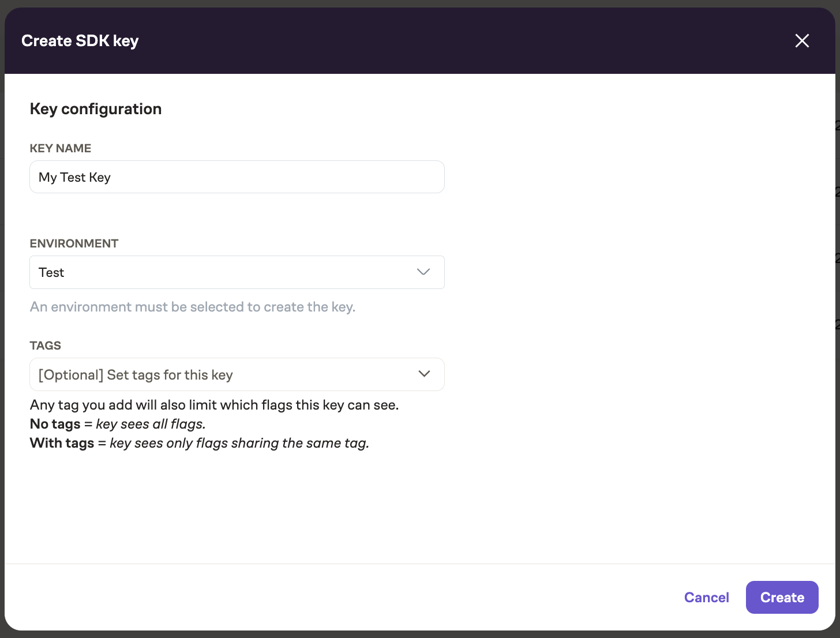Change the selected environment from Test
840x638 pixels.
tap(237, 272)
